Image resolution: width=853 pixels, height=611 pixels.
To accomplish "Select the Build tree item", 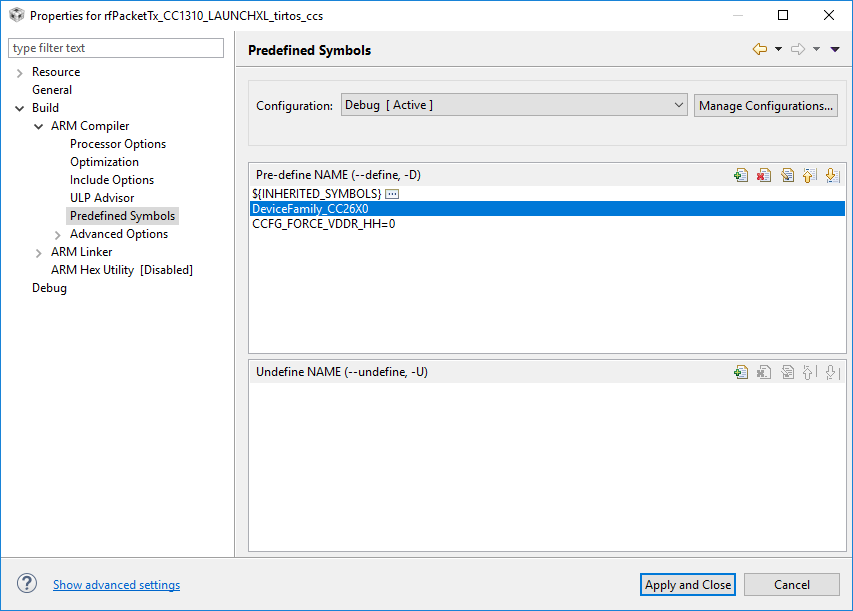I will pos(45,108).
